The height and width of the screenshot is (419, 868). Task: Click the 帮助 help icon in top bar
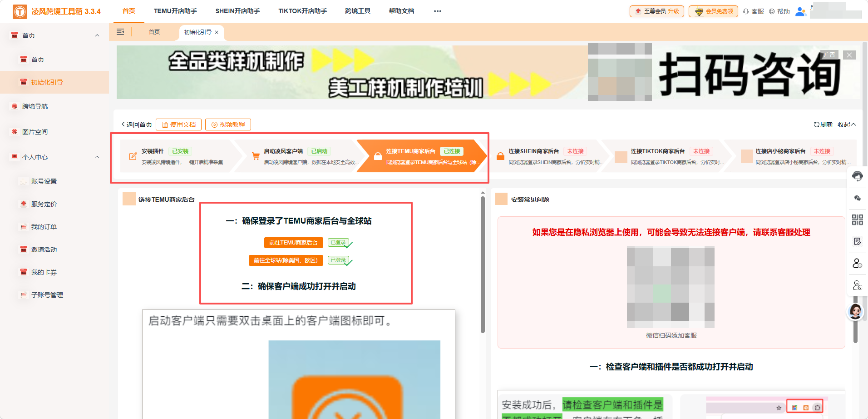point(771,11)
